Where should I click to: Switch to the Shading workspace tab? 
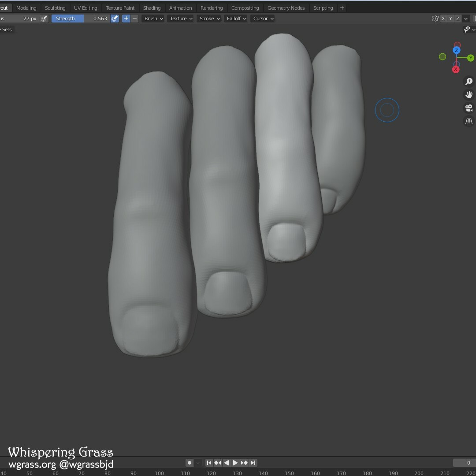[x=152, y=8]
